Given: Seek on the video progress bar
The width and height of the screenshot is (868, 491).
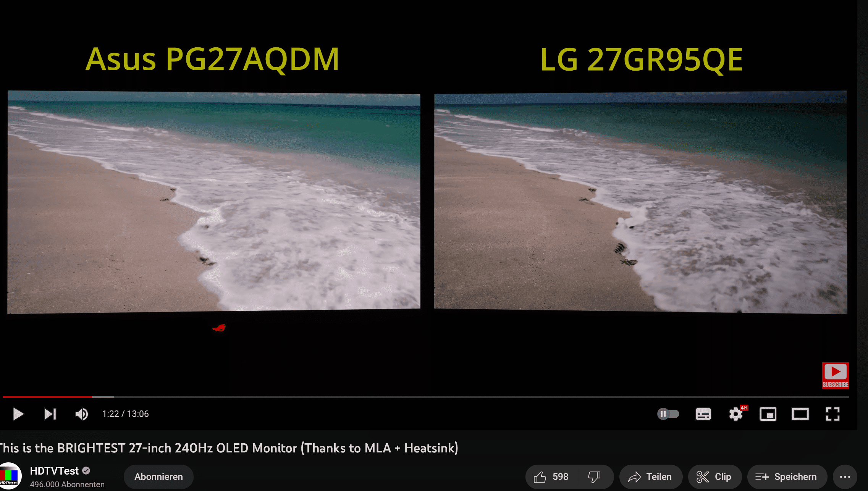Looking at the screenshot, I should click(426, 397).
